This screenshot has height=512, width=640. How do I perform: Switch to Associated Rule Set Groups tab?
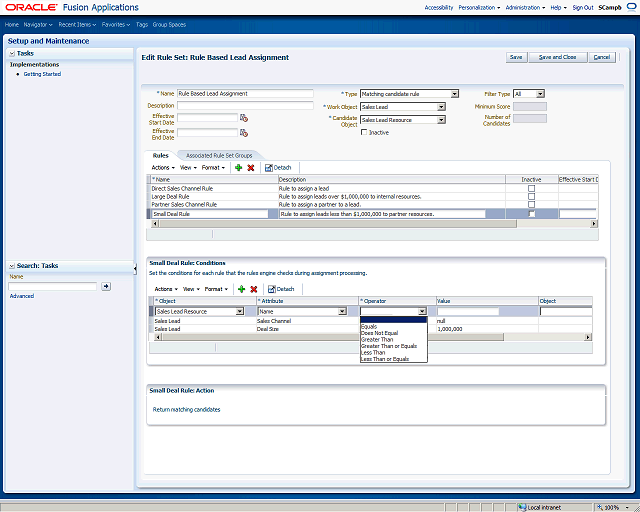(x=219, y=156)
